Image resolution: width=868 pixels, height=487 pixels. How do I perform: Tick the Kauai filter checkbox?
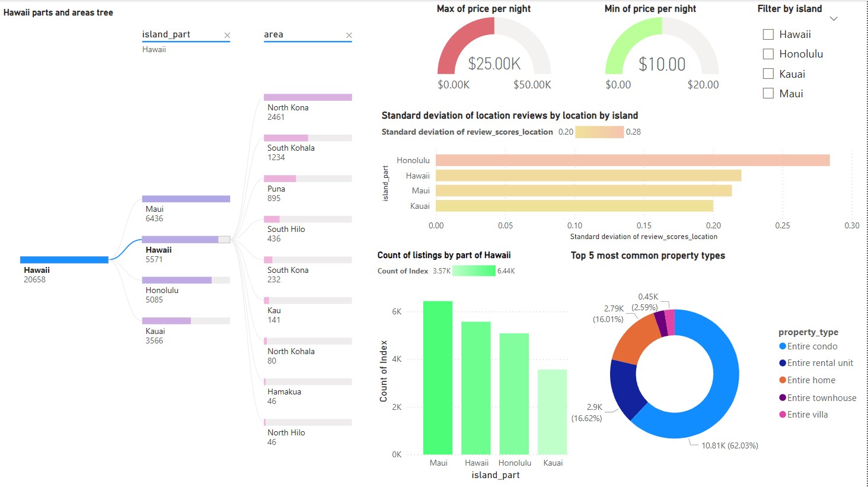[768, 74]
